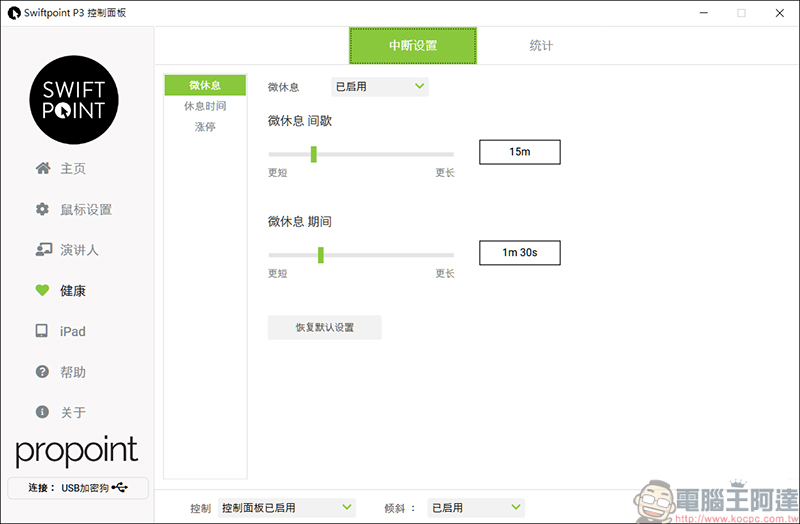The height and width of the screenshot is (524, 800).
Task: Switch to the 中断设置 tab
Action: pos(413,45)
